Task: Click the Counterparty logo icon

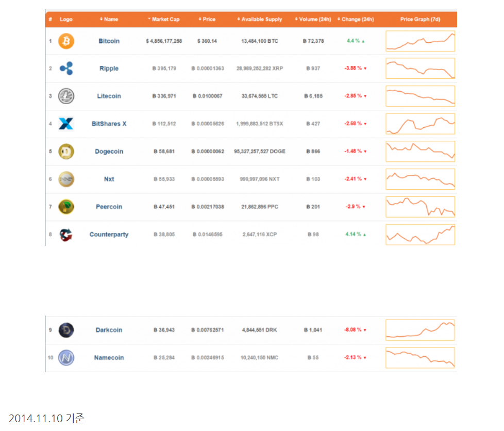Action: tap(66, 235)
